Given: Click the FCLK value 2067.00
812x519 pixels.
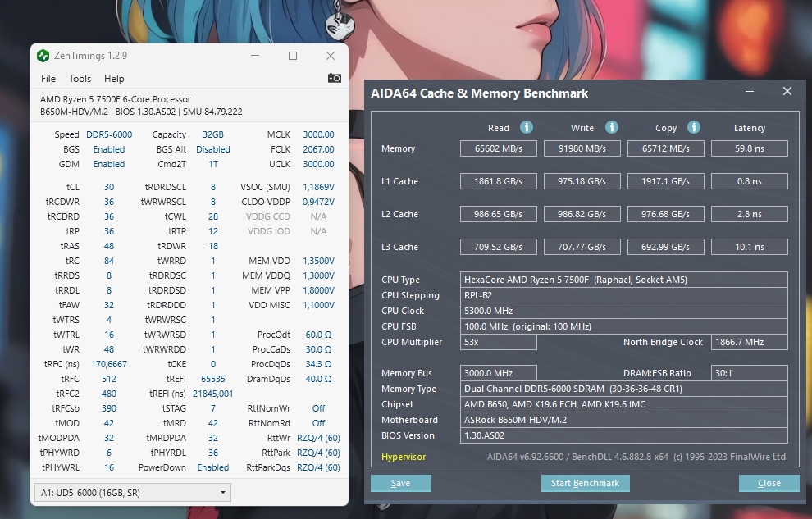Looking at the screenshot, I should tap(318, 149).
